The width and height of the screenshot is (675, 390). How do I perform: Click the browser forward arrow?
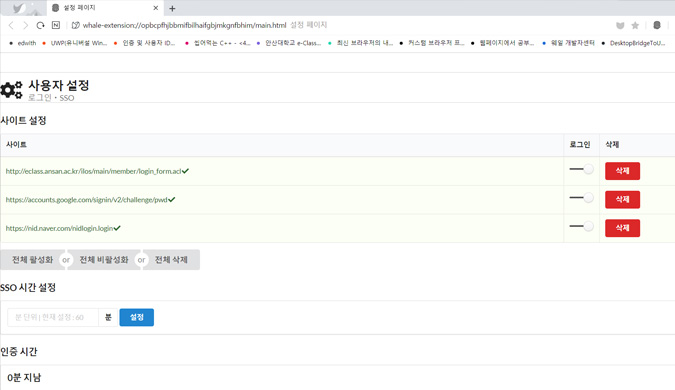[x=25, y=25]
